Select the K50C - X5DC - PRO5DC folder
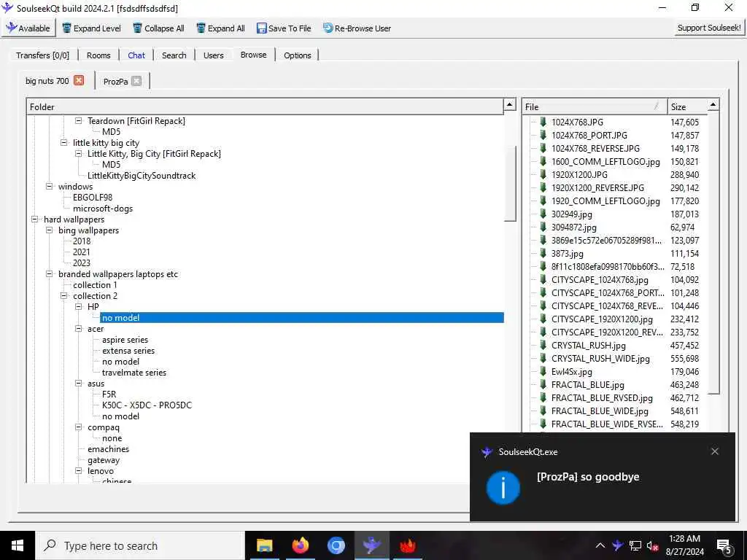This screenshot has width=747, height=560. pos(147,405)
